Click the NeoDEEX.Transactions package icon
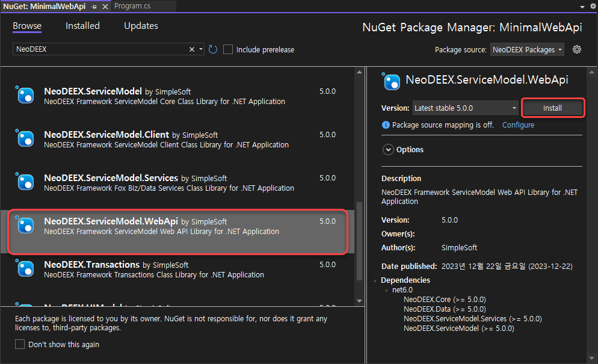Viewport: 598px width, 364px height. 25,268
